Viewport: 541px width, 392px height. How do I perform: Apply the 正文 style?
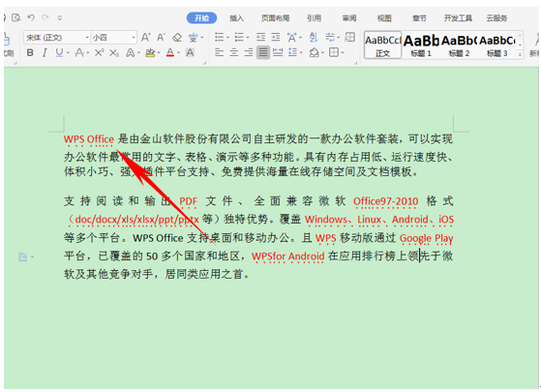click(382, 45)
